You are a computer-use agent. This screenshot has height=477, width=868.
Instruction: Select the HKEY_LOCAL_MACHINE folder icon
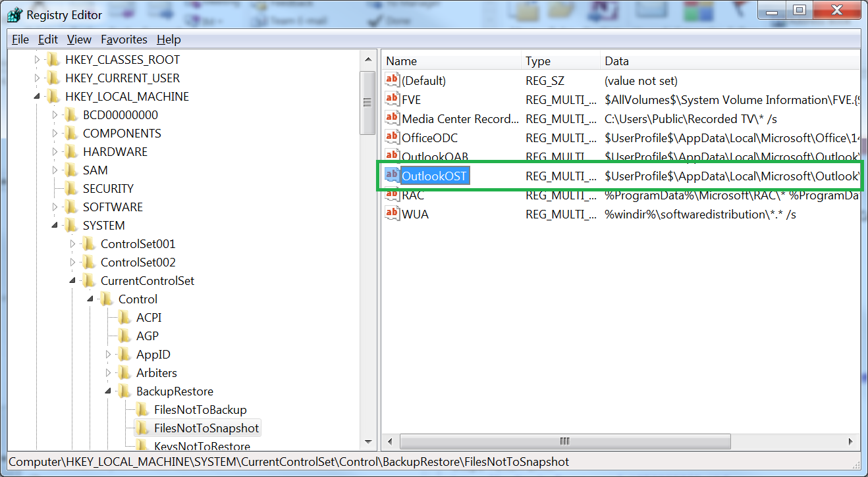point(53,97)
